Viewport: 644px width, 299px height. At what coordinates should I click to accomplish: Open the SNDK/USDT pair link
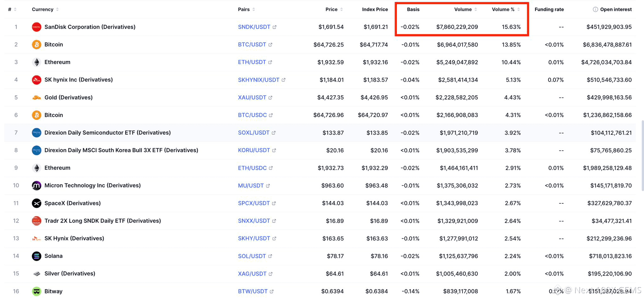(x=254, y=27)
